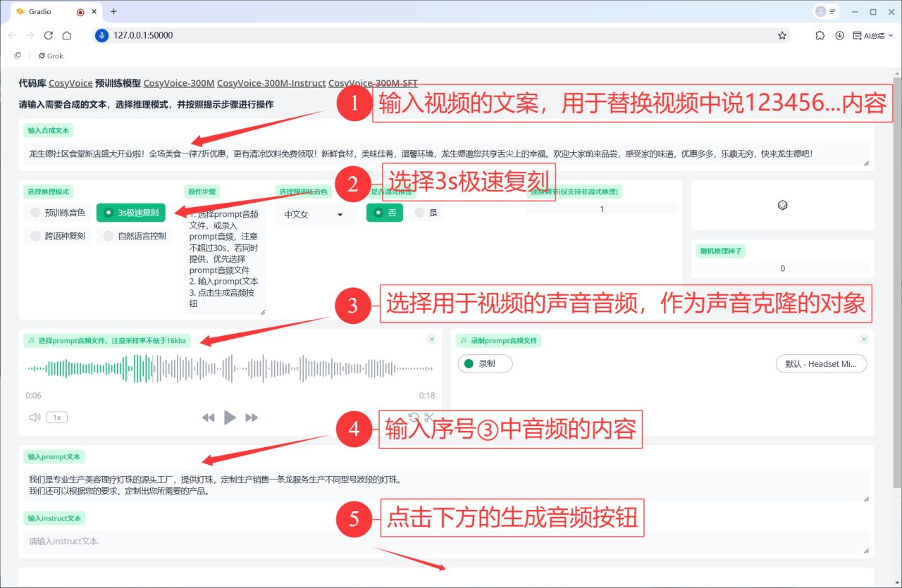Change the 1x playback speed
This screenshot has width=902, height=588.
(x=56, y=418)
